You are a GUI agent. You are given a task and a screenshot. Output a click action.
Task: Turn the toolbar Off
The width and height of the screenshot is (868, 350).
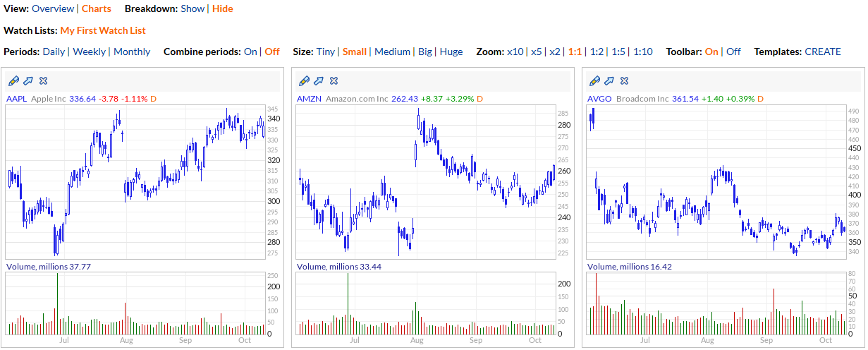coord(733,52)
